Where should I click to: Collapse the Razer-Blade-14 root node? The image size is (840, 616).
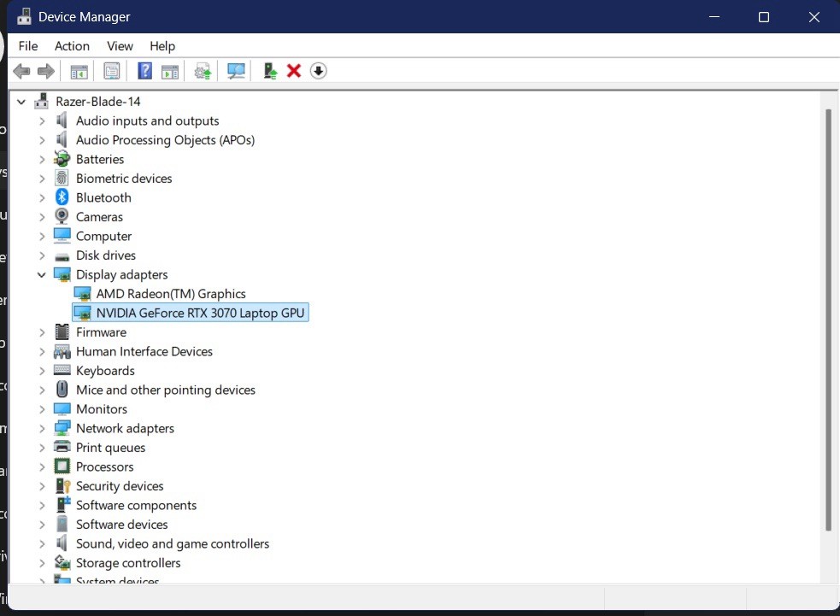coord(21,101)
